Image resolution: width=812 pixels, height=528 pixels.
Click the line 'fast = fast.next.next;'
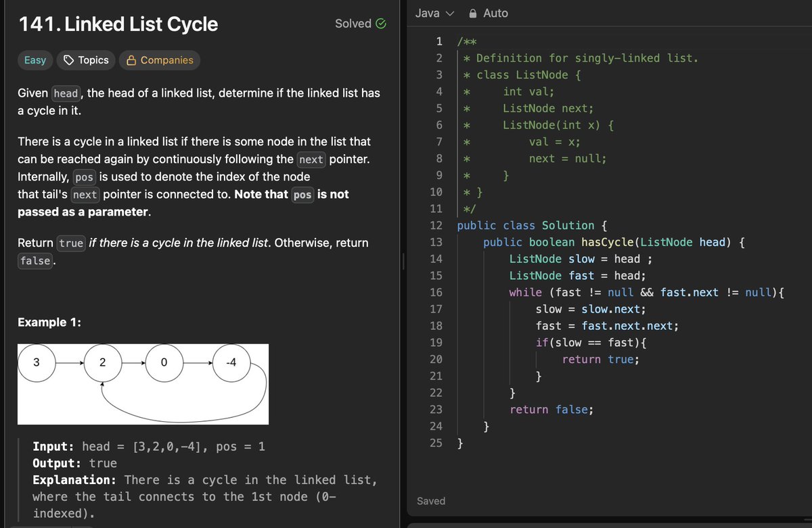(607, 326)
